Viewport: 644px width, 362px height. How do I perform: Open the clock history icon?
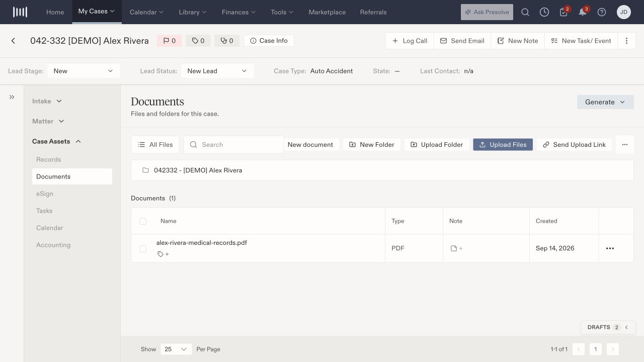(544, 12)
